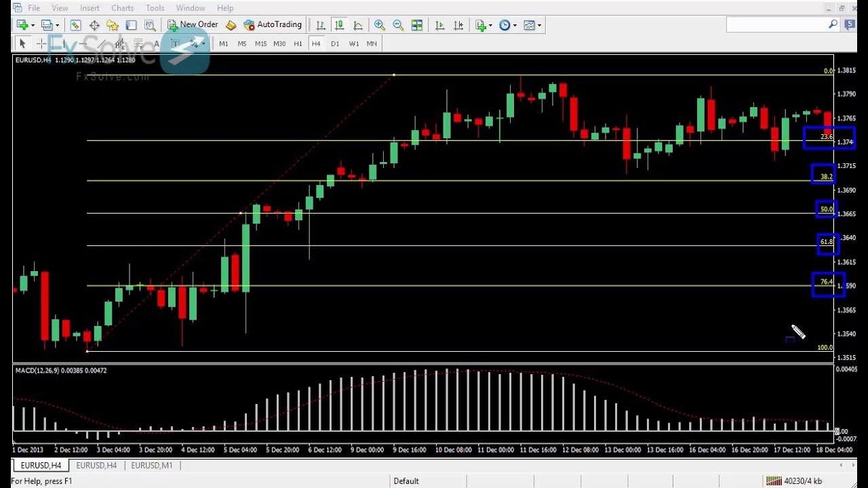Zoom in on the chart
This screenshot has height=488, width=868.
(380, 25)
